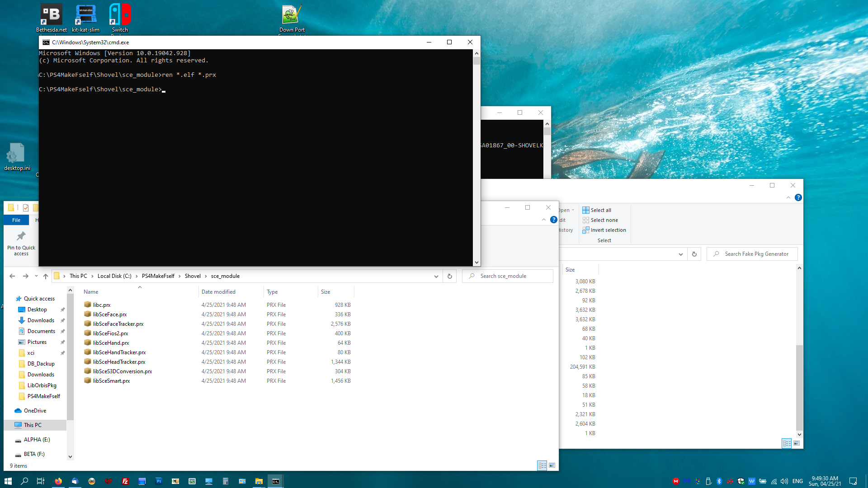Open Photoshop from the taskbar
This screenshot has width=868, height=488.
pos(159,481)
